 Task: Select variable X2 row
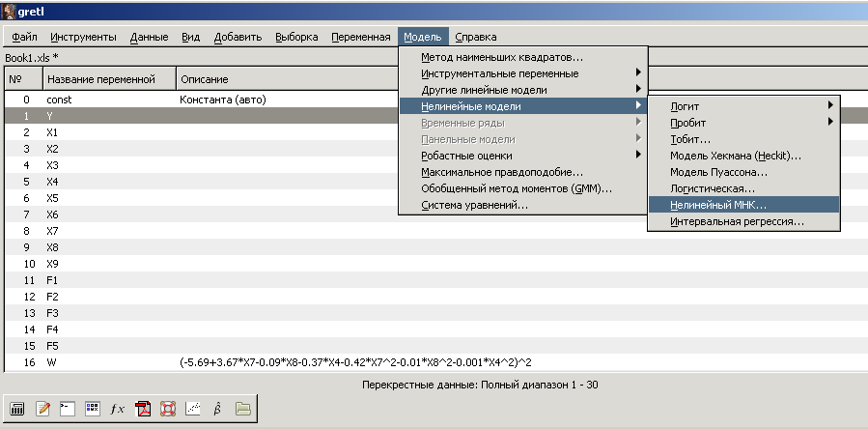[435, 149]
